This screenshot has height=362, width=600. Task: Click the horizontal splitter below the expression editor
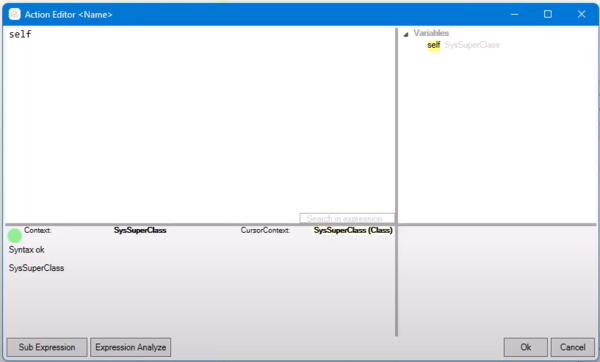click(199, 224)
